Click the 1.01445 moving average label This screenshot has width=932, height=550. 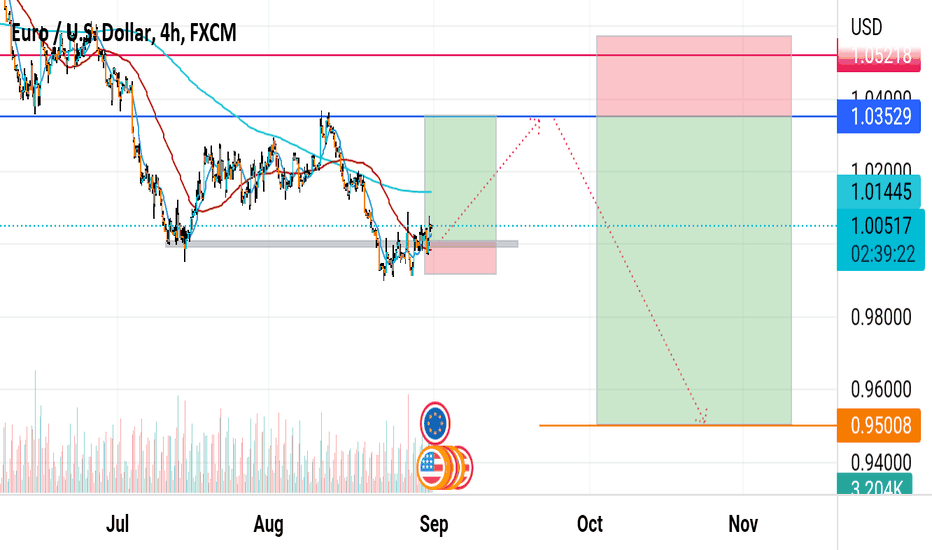pyautogui.click(x=879, y=192)
